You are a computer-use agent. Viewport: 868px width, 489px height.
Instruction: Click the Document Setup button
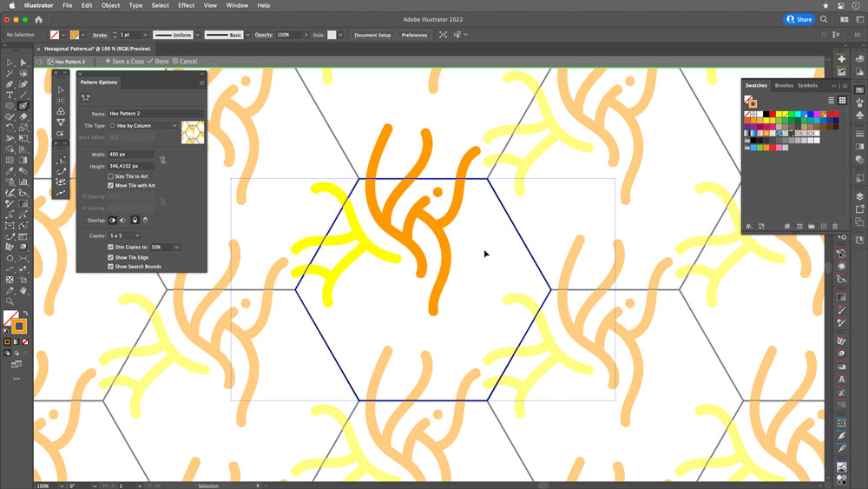pos(372,35)
